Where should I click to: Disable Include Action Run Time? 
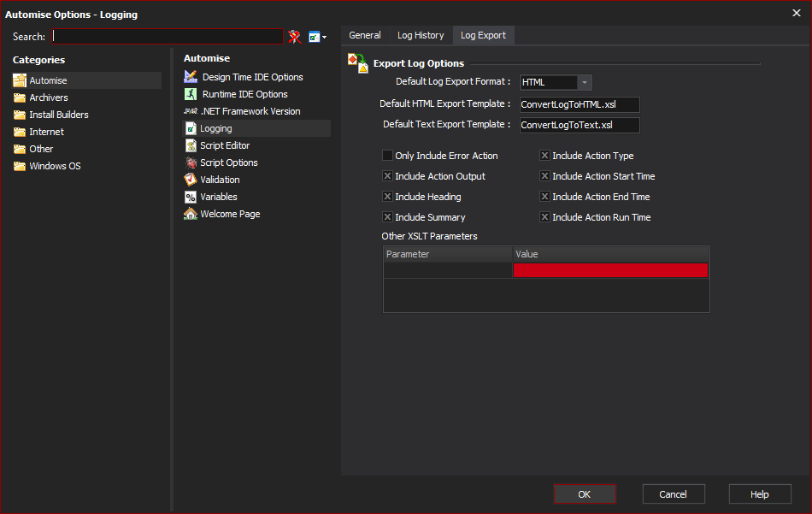pos(544,217)
